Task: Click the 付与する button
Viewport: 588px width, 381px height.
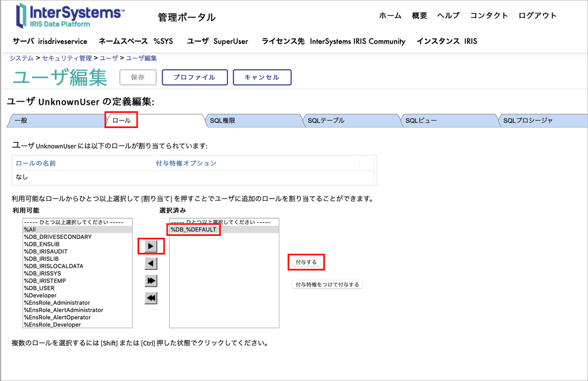Action: (306, 262)
